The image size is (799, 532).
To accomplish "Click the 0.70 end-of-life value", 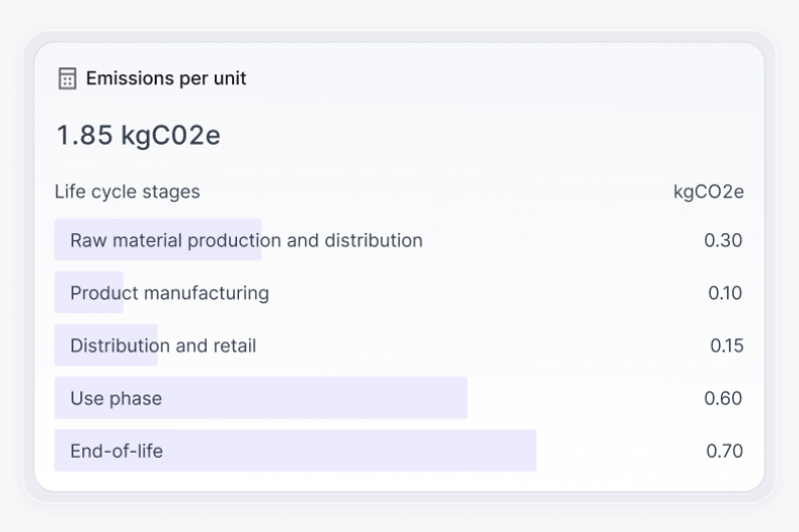I will pos(724,451).
